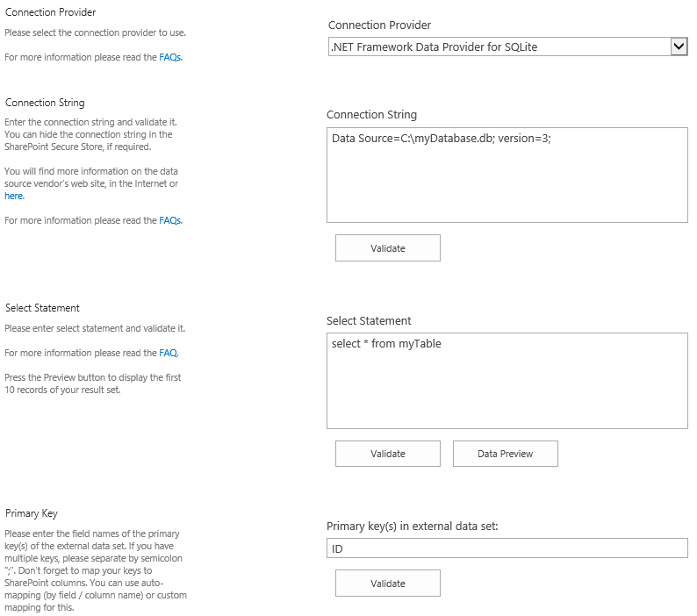Click the Connection String label above the text box
The width and height of the screenshot is (697, 616).
[371, 115]
